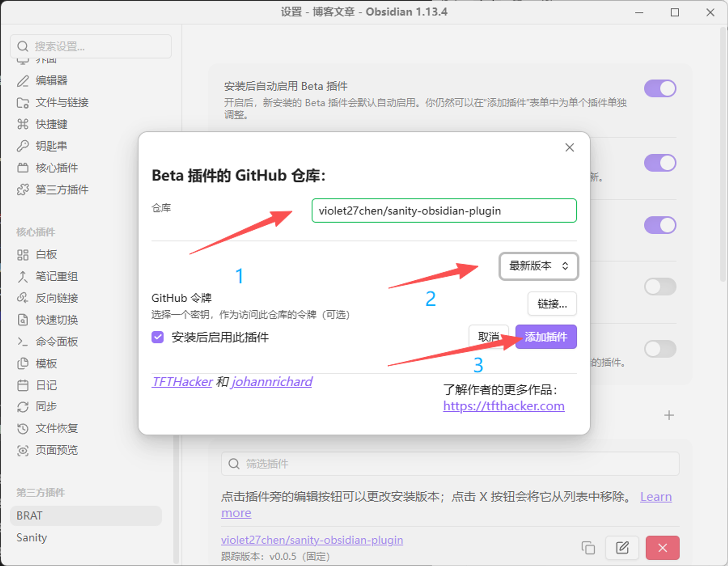Click the search icon in settings search
728x566 pixels.
pyautogui.click(x=23, y=46)
